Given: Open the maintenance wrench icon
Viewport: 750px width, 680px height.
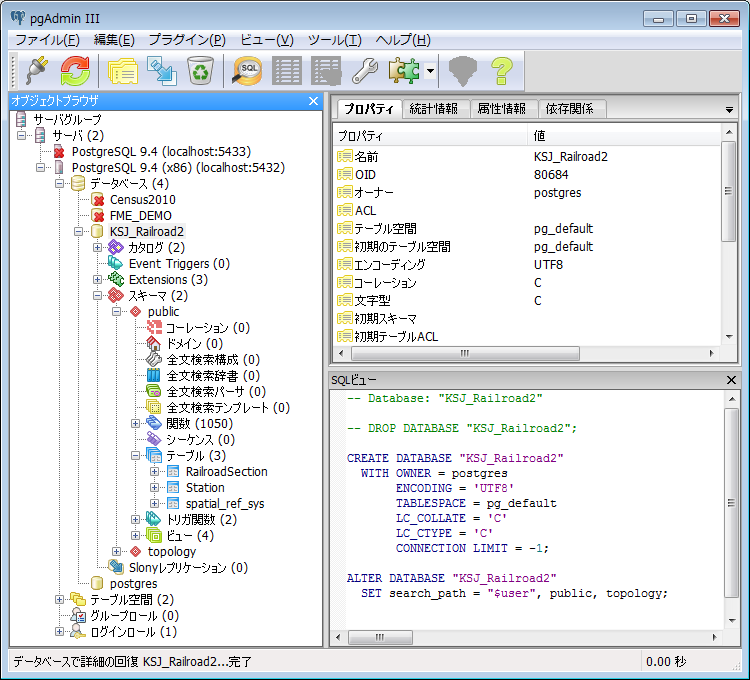Looking at the screenshot, I should 365,71.
